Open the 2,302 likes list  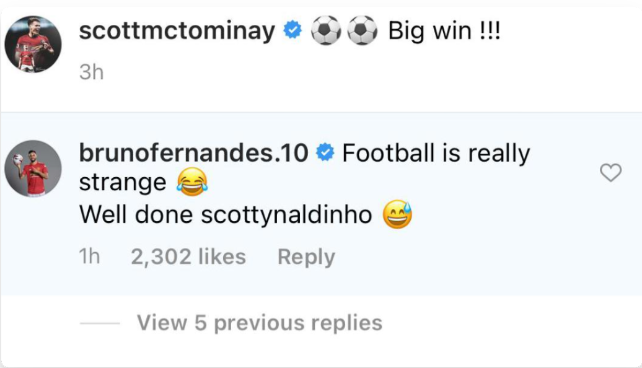pos(188,257)
